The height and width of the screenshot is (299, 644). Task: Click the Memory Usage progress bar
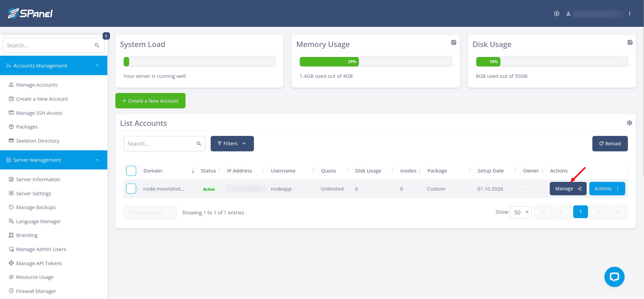point(376,62)
